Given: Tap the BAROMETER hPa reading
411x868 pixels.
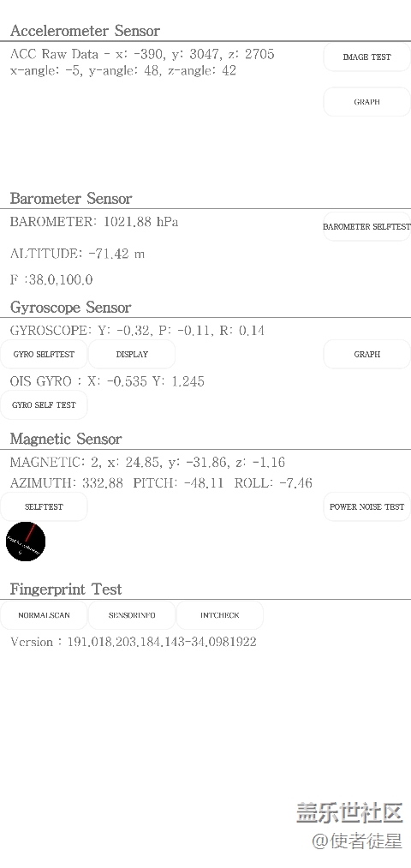Looking at the screenshot, I should (x=94, y=222).
